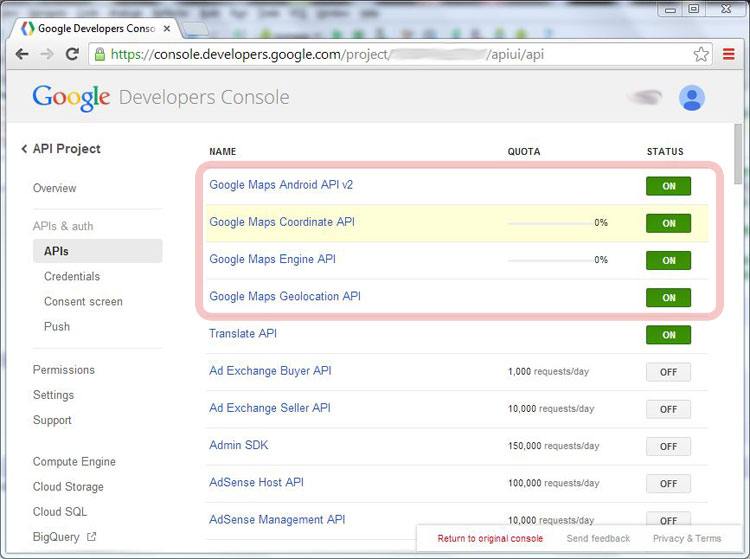750x559 pixels.
Task: Click Return to original console
Action: click(x=490, y=538)
